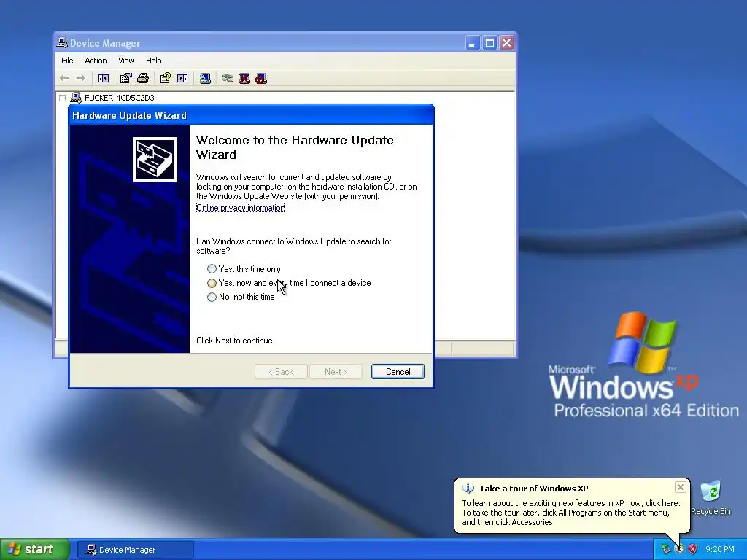Viewport: 747px width, 560px height.
Task: Select the FUCKER-4CD5C2D3 computer name
Action: (x=120, y=98)
